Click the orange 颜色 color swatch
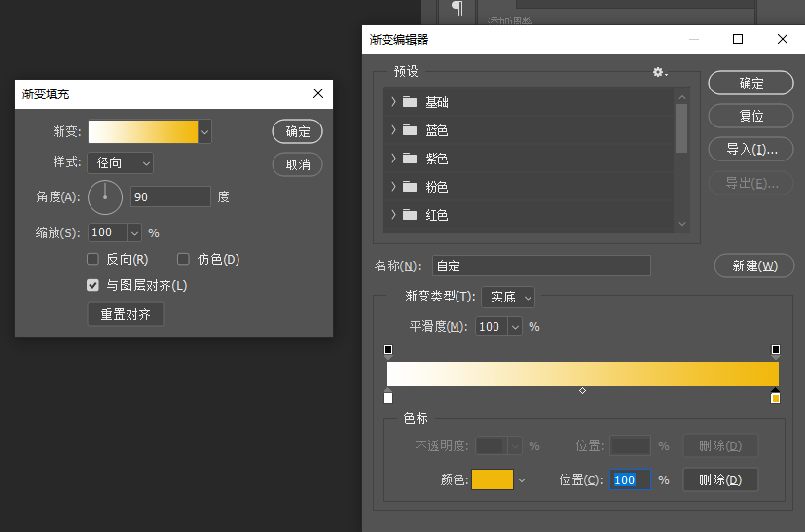This screenshot has height=532, width=805. coord(493,479)
